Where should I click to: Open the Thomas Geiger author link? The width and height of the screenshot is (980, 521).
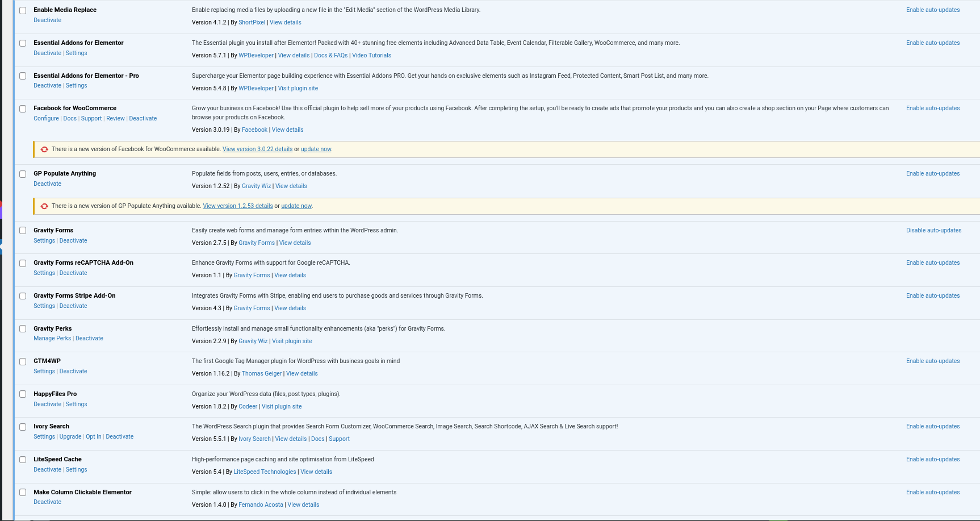pos(262,374)
